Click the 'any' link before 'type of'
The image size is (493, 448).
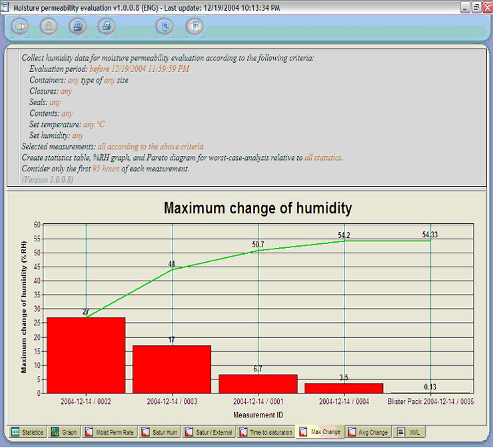click(73, 81)
